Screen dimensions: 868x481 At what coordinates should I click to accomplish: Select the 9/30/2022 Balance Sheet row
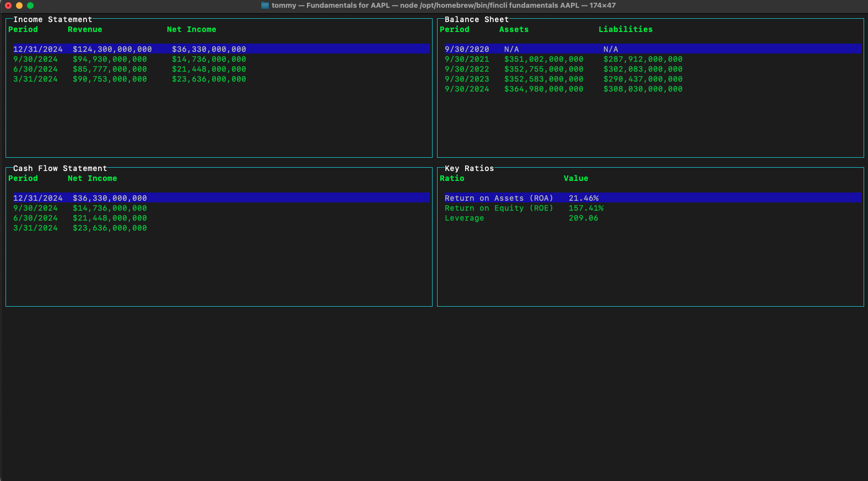tap(653, 69)
